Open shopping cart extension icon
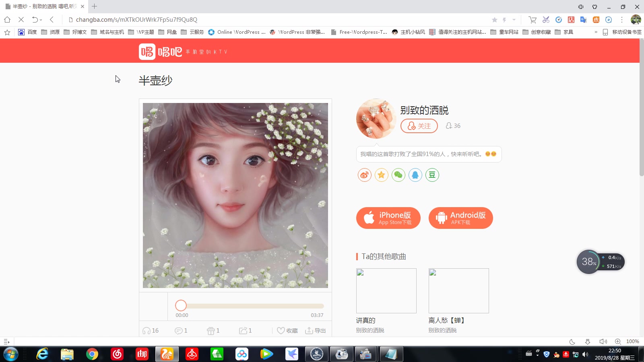Viewport: 644px width, 362px height. (533, 20)
